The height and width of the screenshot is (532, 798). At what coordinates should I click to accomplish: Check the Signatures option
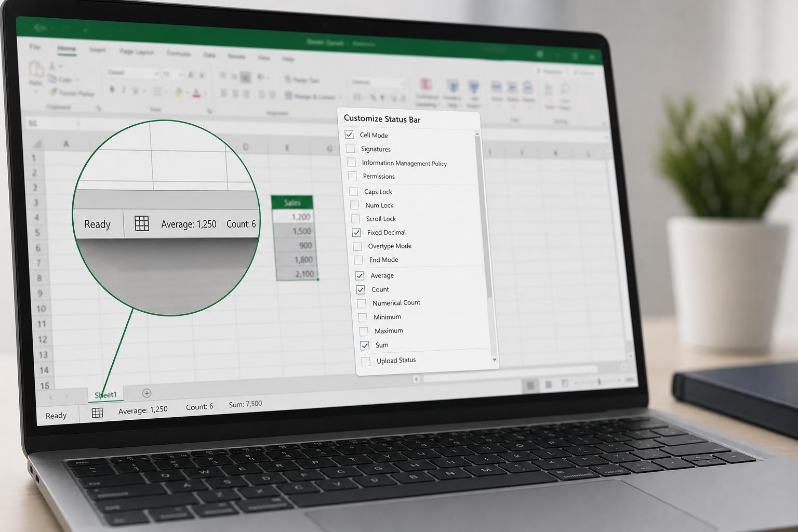(350, 149)
